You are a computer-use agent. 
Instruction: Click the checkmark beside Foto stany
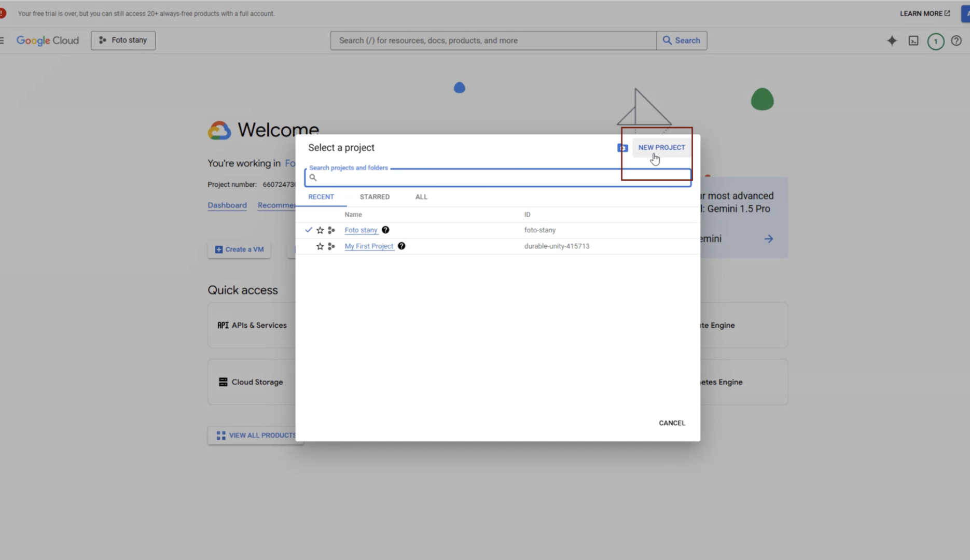(309, 230)
